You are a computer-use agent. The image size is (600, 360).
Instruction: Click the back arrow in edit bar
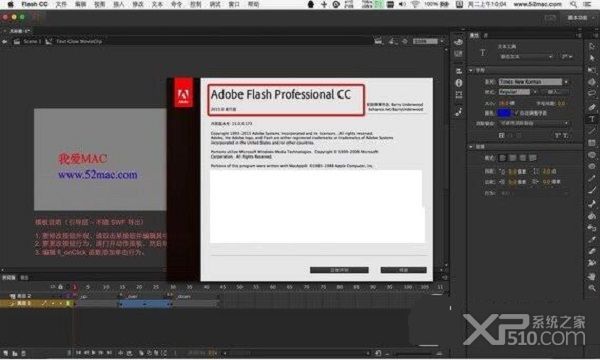pyautogui.click(x=5, y=41)
